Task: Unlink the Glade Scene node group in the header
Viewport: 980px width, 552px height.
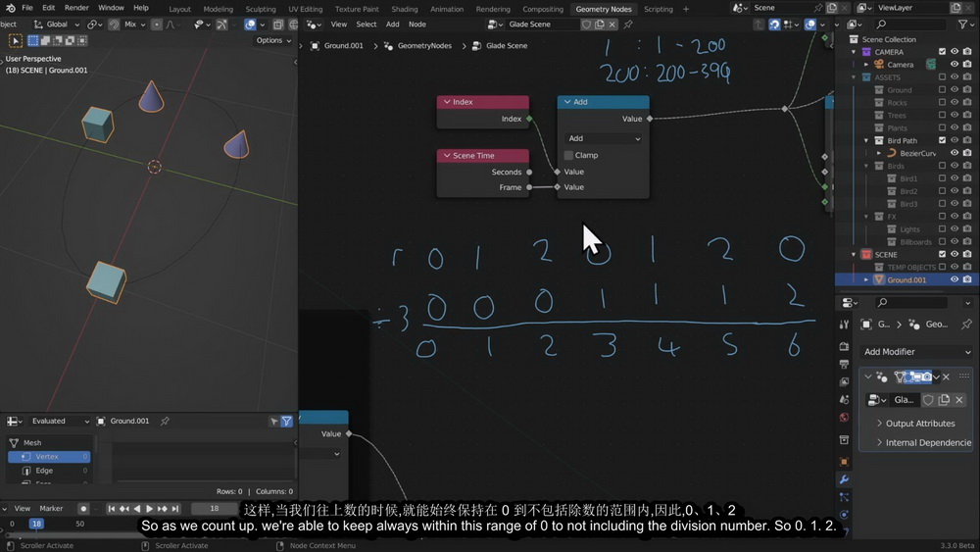Action: point(612,25)
